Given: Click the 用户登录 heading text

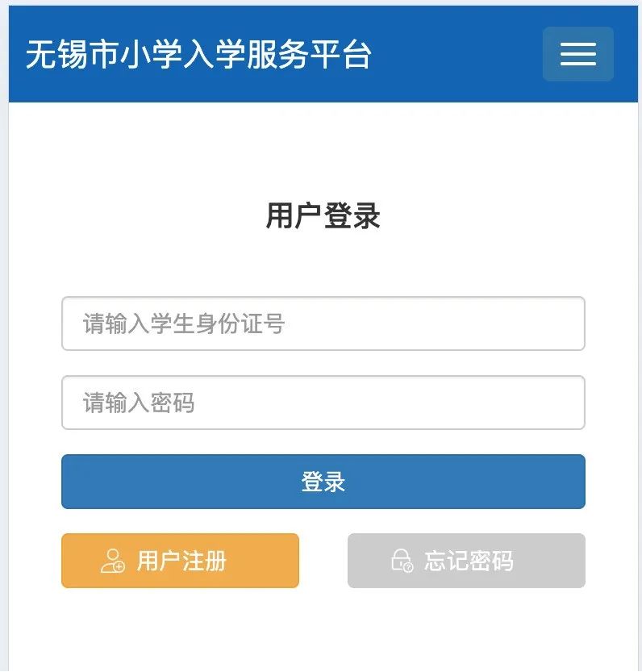Looking at the screenshot, I should coord(323,215).
